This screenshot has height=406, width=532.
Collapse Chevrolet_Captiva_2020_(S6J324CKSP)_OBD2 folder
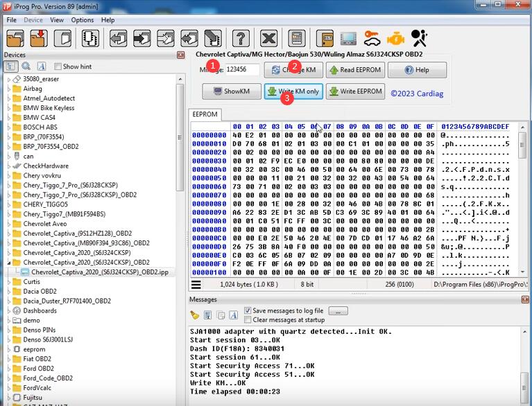(x=9, y=263)
